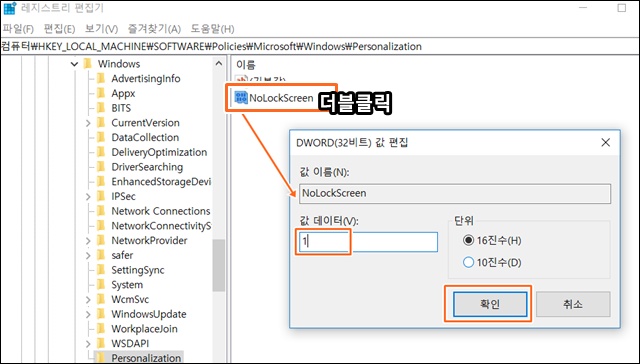Click the System folder icon
The width and height of the screenshot is (640, 364).
100,284
